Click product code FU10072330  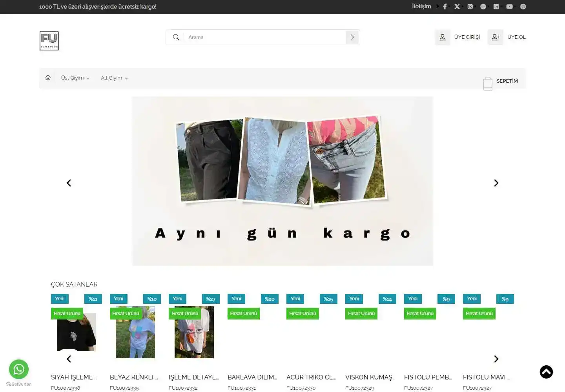click(x=301, y=388)
